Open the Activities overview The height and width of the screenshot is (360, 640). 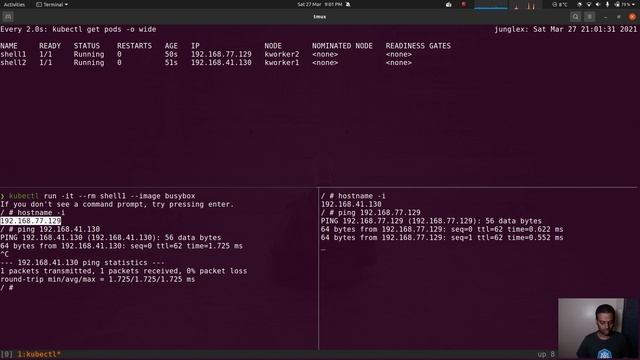click(14, 4)
